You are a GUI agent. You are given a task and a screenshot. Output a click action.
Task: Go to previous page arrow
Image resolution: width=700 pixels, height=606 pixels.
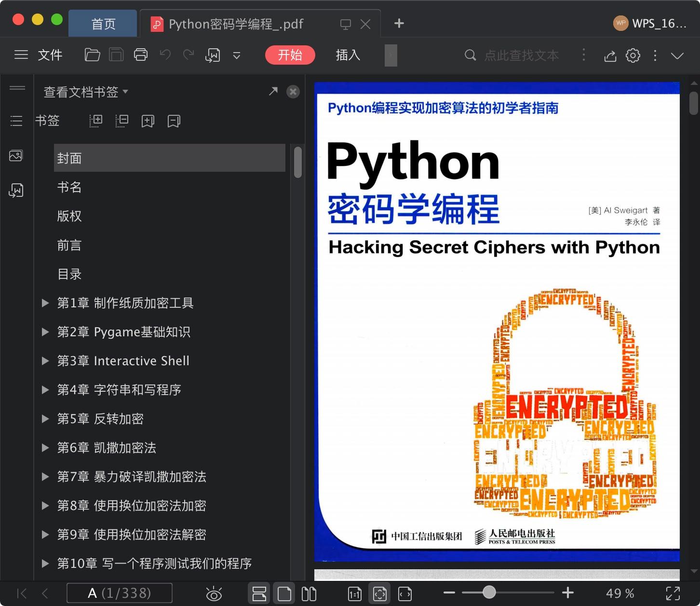[x=45, y=593]
